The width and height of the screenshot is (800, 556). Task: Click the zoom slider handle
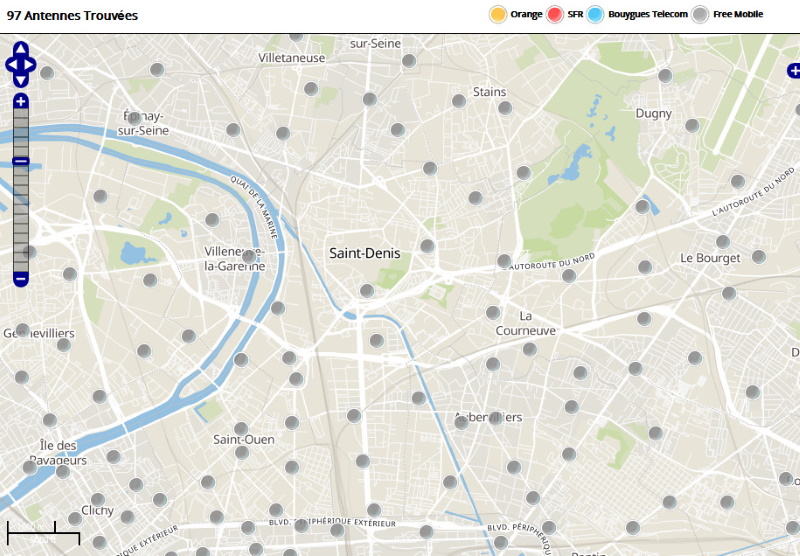coord(21,162)
